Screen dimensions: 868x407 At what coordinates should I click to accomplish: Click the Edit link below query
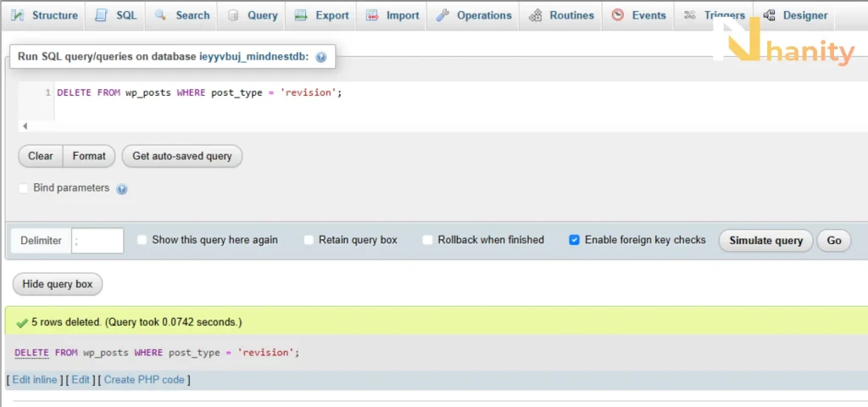(81, 380)
